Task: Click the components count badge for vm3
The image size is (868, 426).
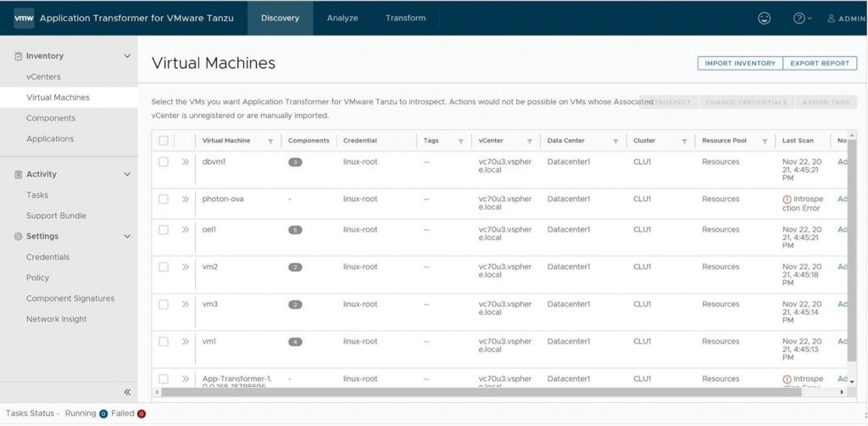Action: pyautogui.click(x=296, y=305)
